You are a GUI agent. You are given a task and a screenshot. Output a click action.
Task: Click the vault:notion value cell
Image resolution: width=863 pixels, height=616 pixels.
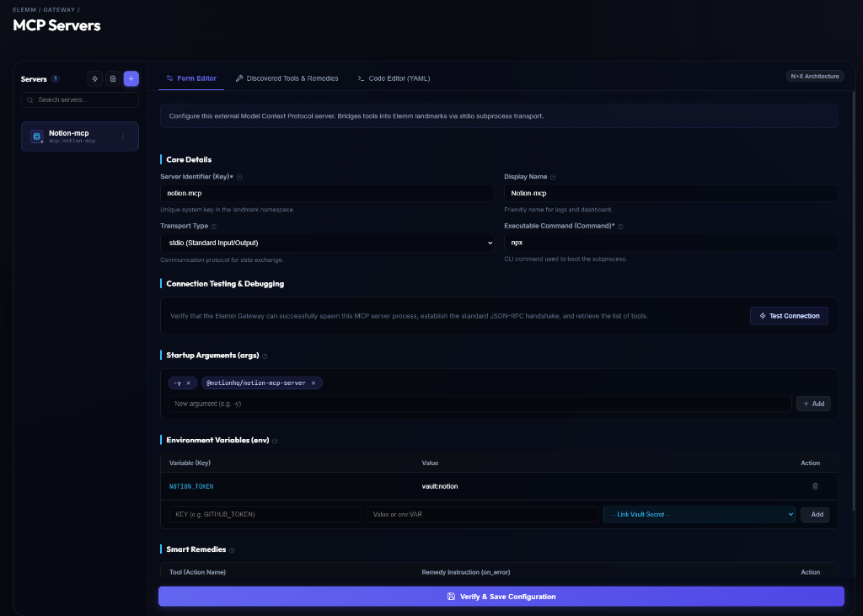pyautogui.click(x=440, y=486)
